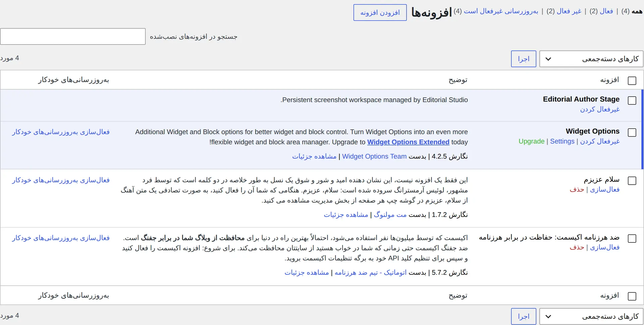Viewport: 644px width, 325px height.
Task: Click the top اجرا button
Action: 524,59
